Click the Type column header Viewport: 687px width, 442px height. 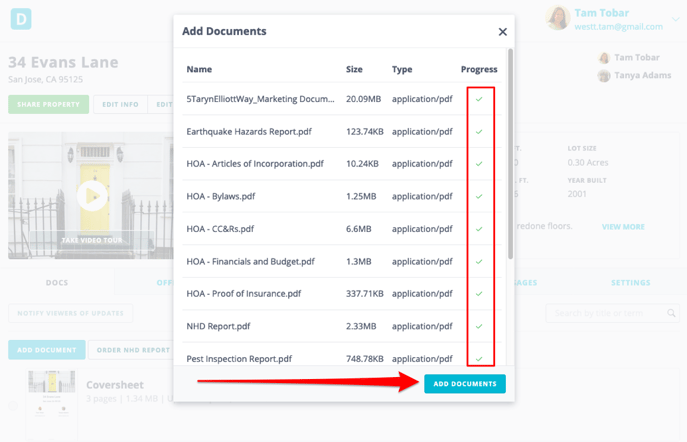(x=402, y=69)
